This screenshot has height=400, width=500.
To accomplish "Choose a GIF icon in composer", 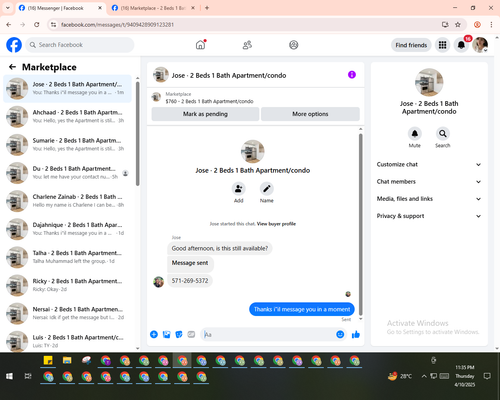I will 191,334.
